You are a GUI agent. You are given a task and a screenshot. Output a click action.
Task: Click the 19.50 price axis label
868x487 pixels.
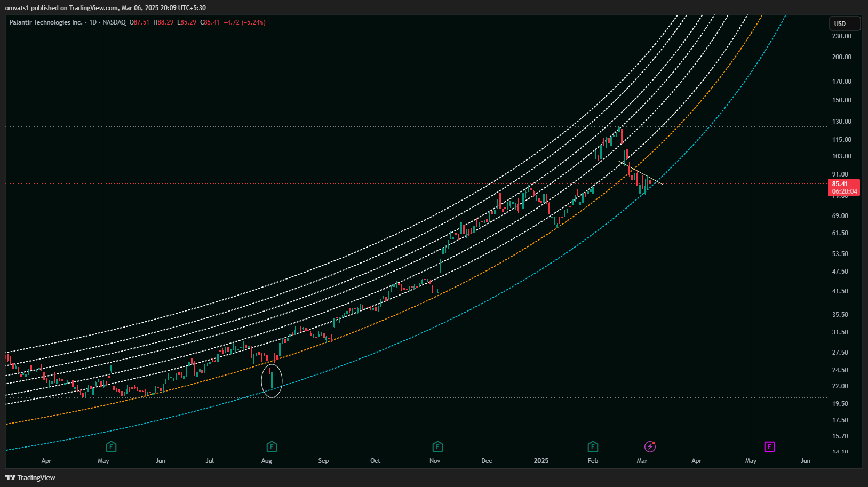[x=840, y=404]
